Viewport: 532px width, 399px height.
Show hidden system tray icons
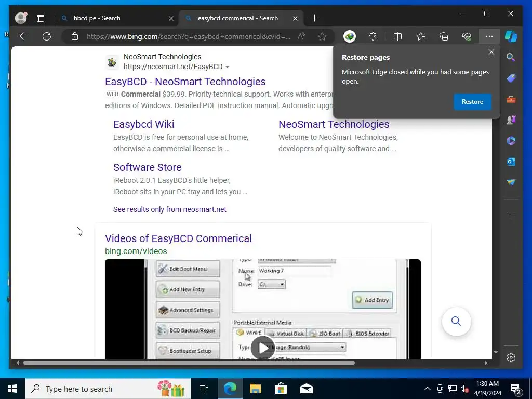click(428, 389)
